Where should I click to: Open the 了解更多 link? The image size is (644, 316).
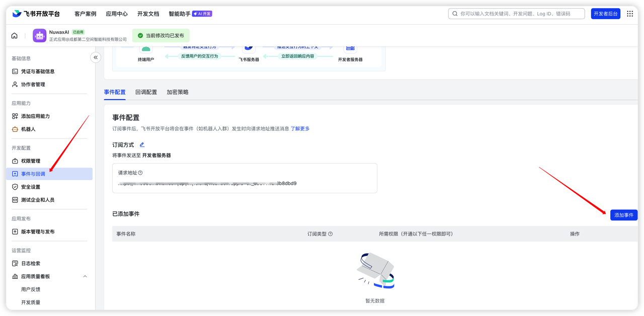300,129
